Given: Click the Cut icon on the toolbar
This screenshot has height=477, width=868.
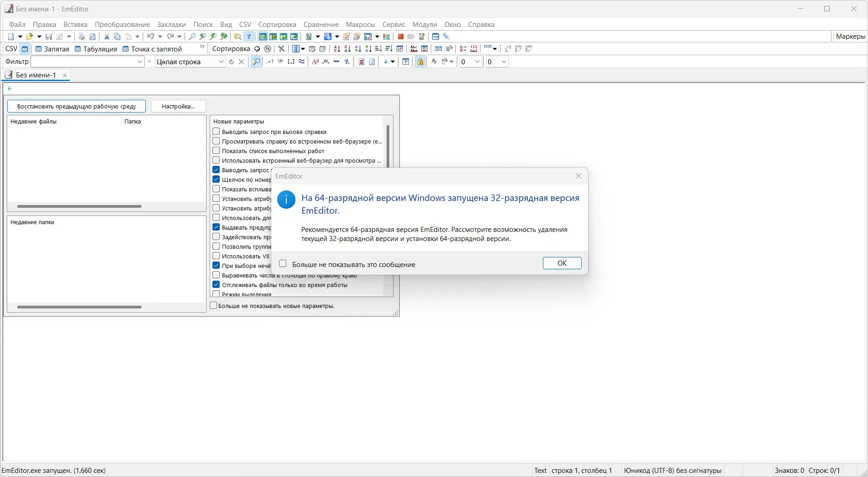Looking at the screenshot, I should 107,36.
